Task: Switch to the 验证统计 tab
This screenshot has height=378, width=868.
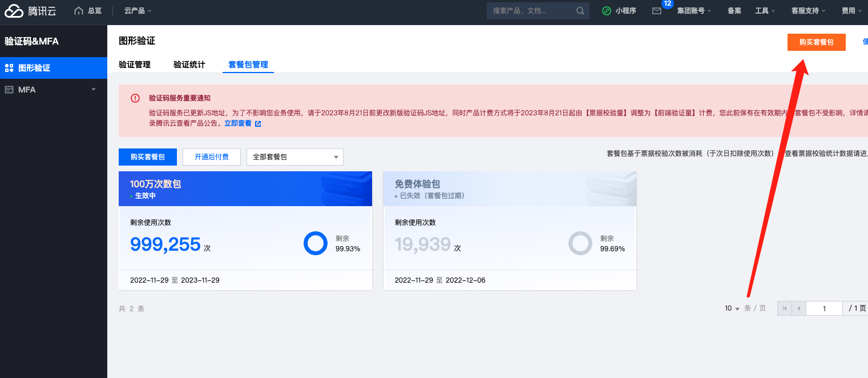Action: pyautogui.click(x=189, y=65)
